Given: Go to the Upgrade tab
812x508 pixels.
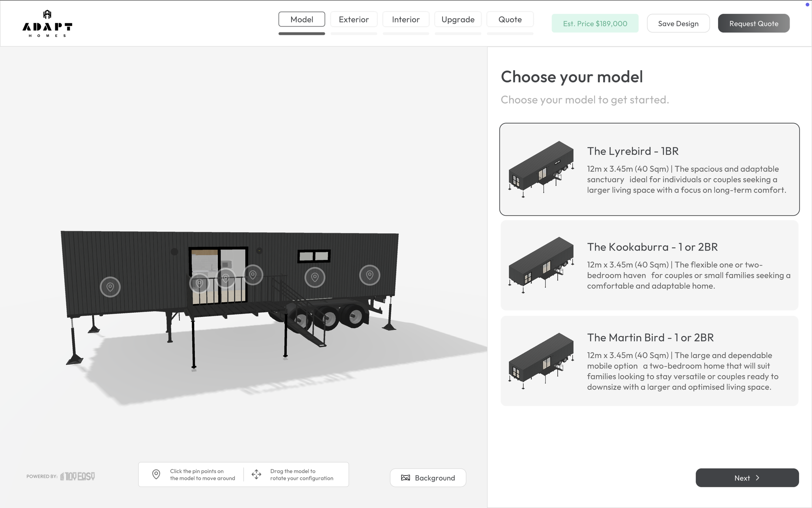Looking at the screenshot, I should [458, 19].
